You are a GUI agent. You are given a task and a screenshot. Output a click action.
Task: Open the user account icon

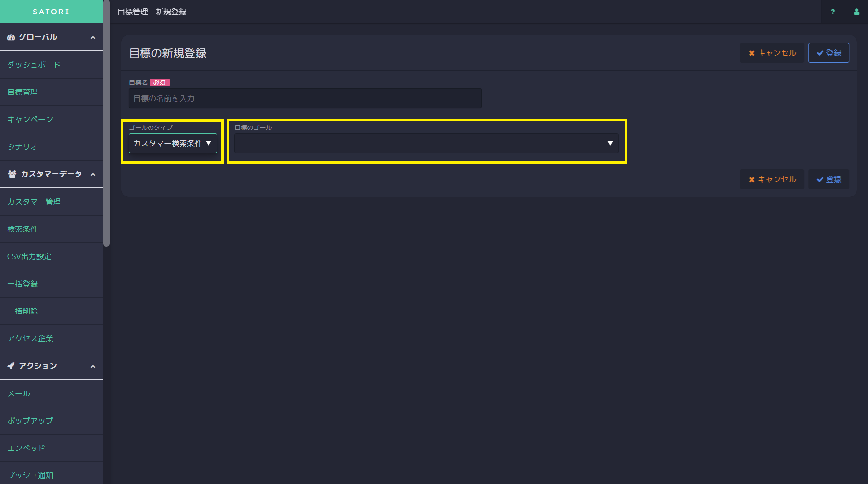click(856, 12)
